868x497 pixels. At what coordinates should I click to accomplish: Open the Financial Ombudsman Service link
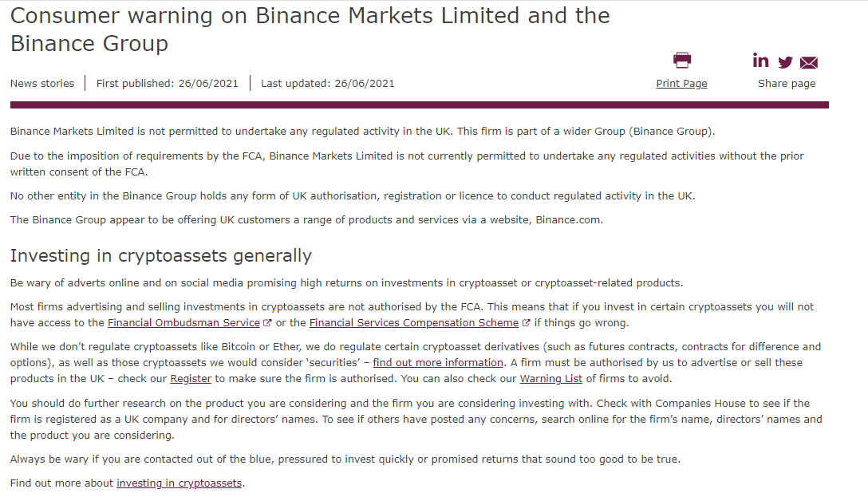click(183, 322)
